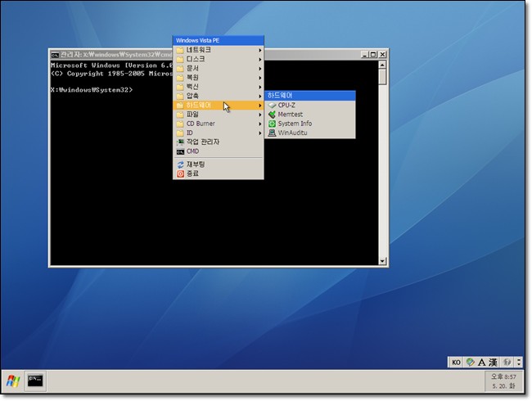Viewport: 532px width, 401px height.
Task: Click the IME pad icon in language bar
Action: (x=471, y=363)
